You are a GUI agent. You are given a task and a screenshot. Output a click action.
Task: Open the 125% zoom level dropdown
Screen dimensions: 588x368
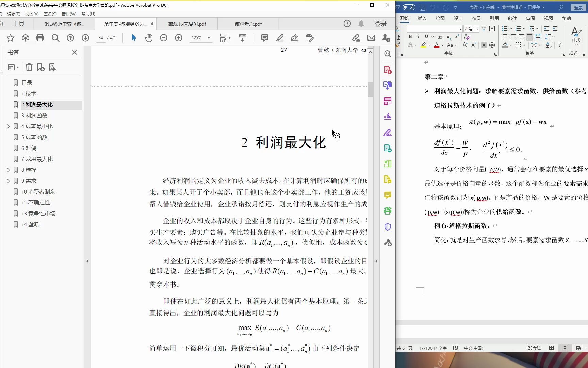coord(209,38)
